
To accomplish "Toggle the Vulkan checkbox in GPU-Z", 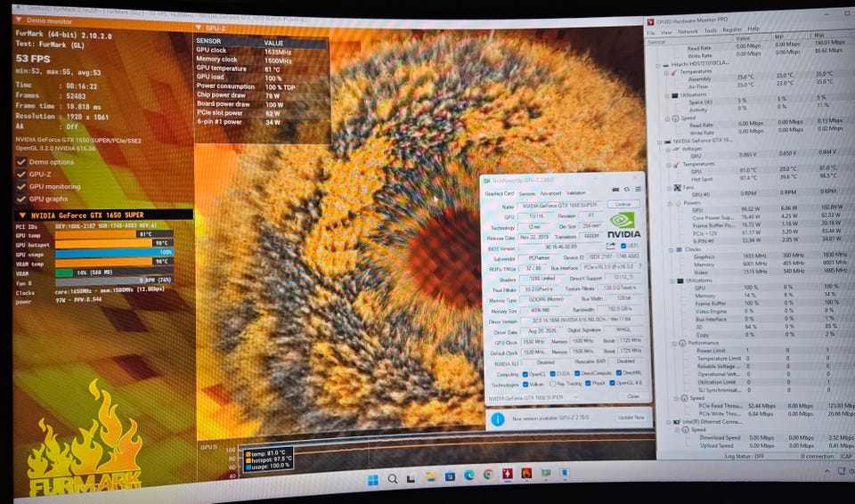I will [525, 385].
